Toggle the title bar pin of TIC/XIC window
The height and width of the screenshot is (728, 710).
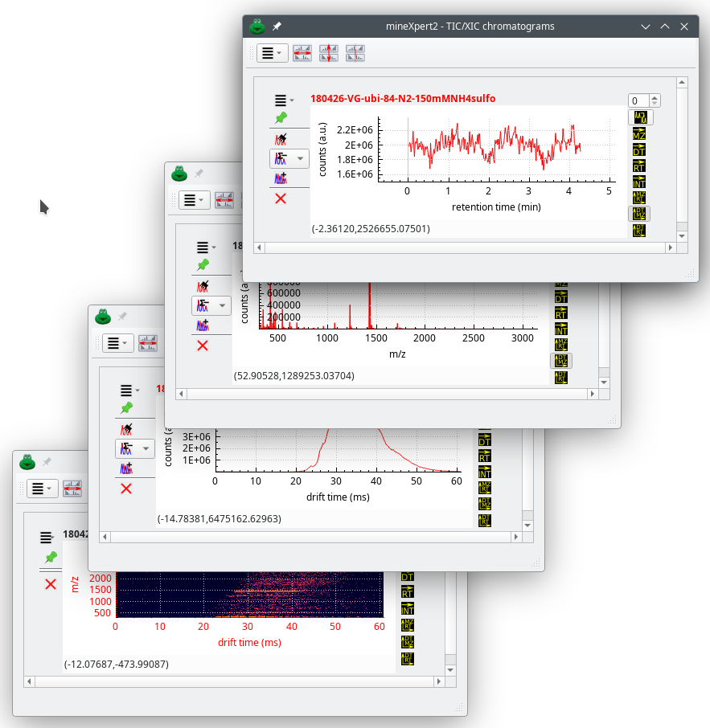pyautogui.click(x=277, y=27)
